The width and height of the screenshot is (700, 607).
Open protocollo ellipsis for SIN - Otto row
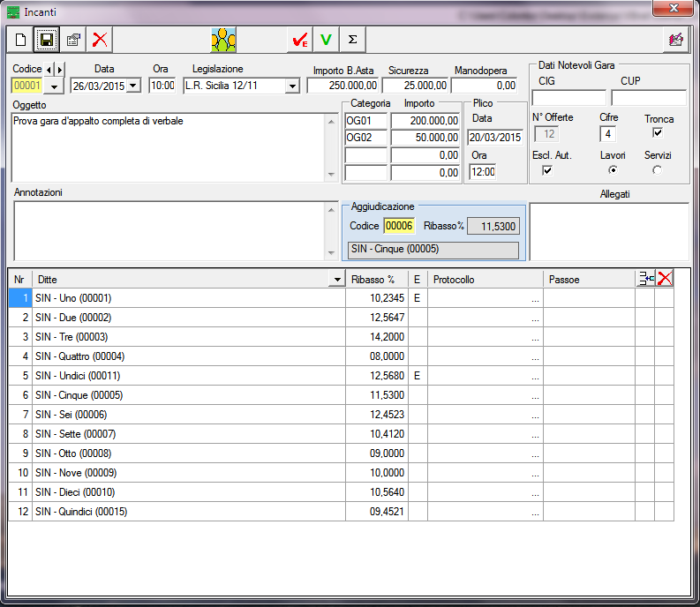point(535,454)
